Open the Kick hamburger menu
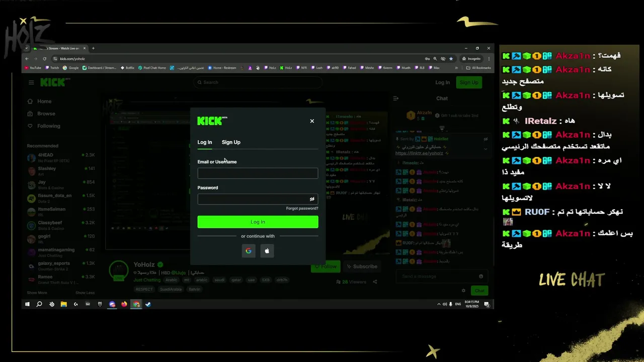 pyautogui.click(x=31, y=82)
